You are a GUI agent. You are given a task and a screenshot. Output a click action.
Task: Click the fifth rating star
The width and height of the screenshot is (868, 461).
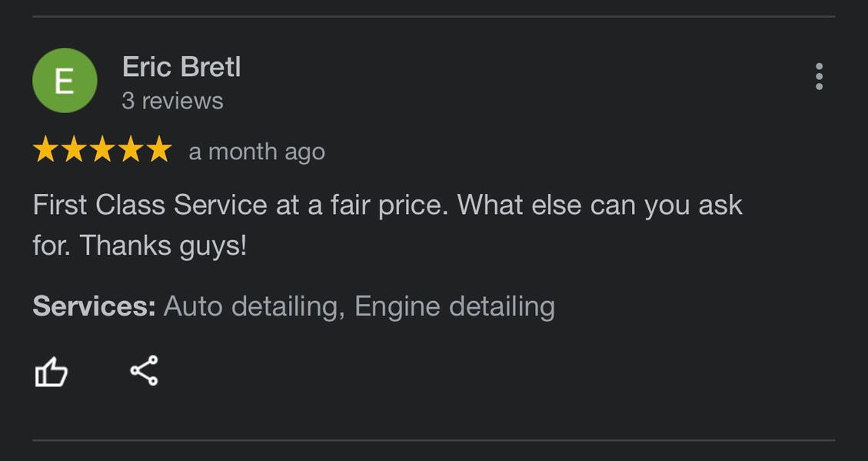159,150
